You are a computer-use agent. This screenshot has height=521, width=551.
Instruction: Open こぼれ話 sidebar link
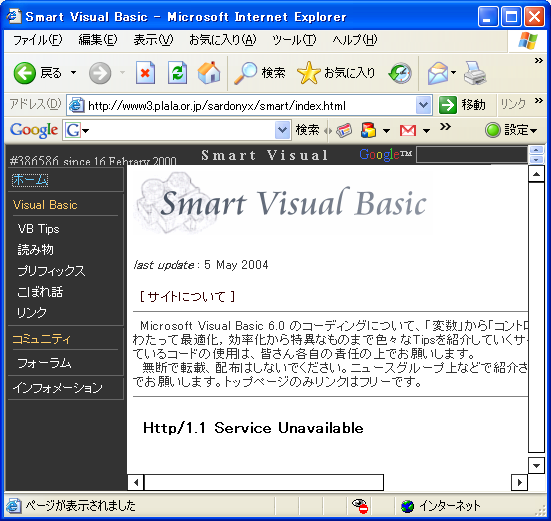[x=40, y=292]
